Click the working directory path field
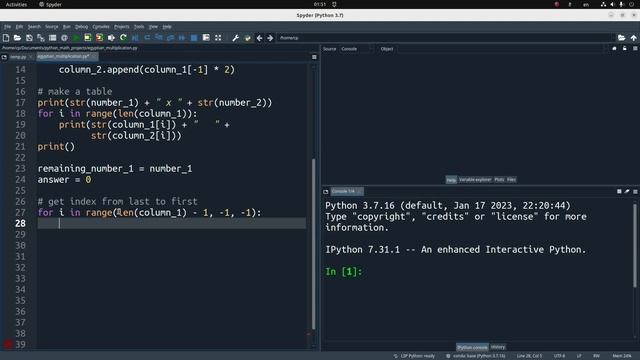Viewport: 640px width, 360px height. [x=446, y=38]
